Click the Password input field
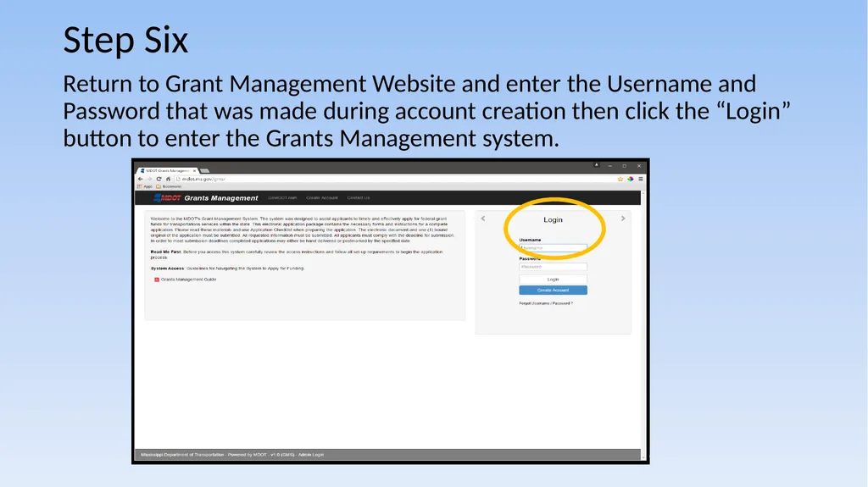This screenshot has height=487, width=868. [x=553, y=267]
